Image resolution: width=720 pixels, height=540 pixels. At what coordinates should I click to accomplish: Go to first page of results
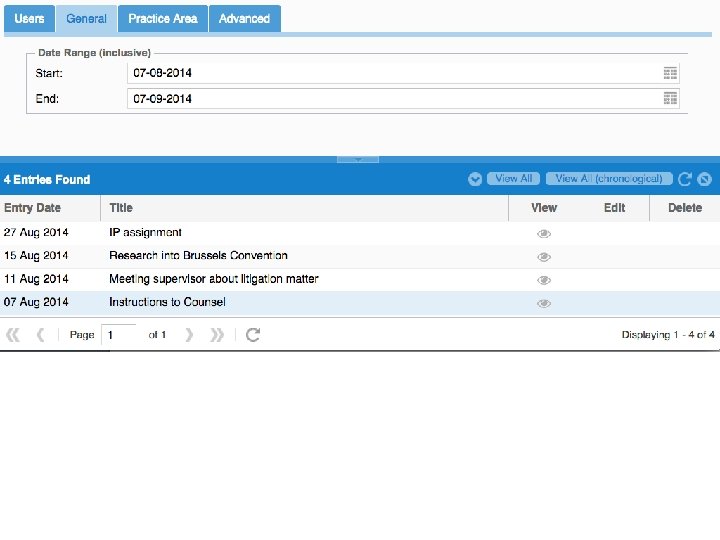point(13,335)
